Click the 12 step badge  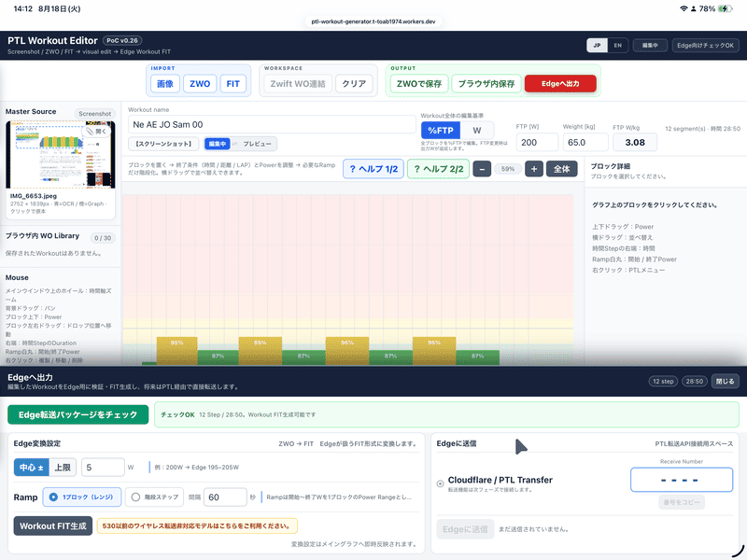pos(663,382)
